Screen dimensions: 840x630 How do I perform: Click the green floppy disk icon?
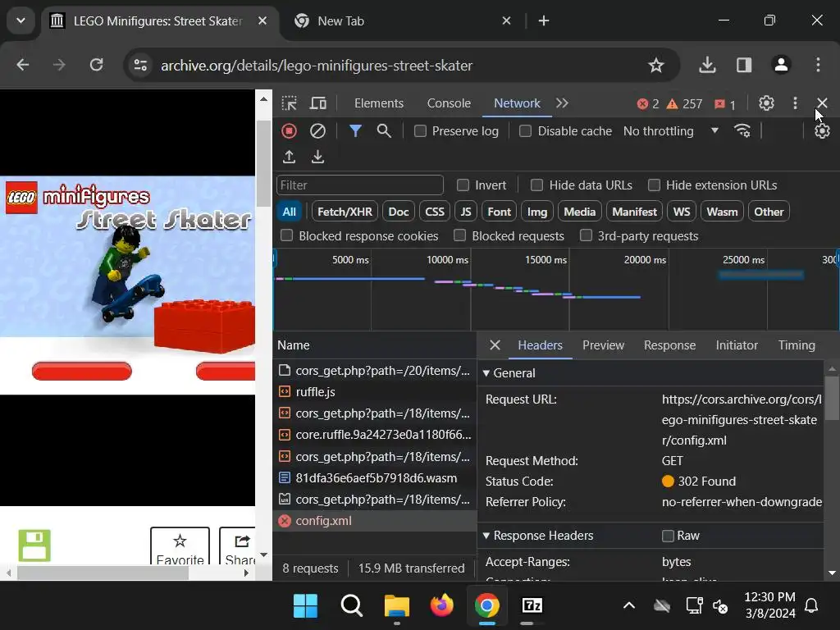(34, 546)
